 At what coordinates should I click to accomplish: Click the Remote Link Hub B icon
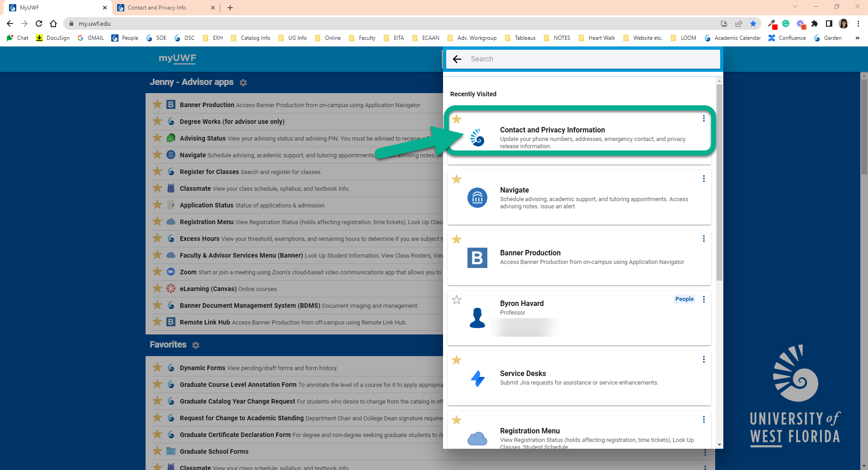point(171,322)
